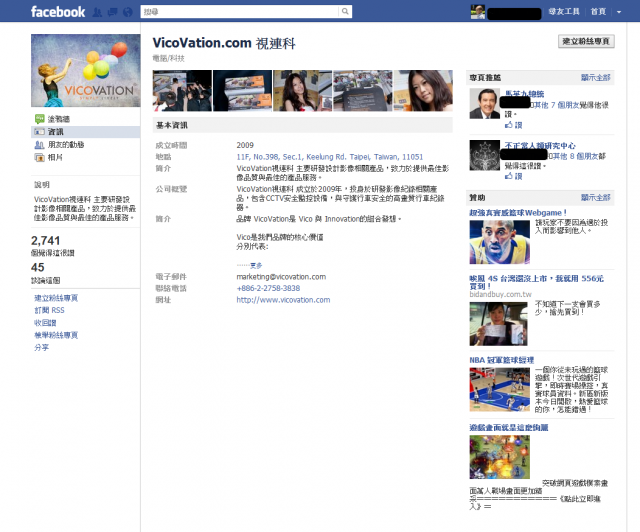
Task: Open fifth photo thumbnail of woman's face
Action: 423,91
